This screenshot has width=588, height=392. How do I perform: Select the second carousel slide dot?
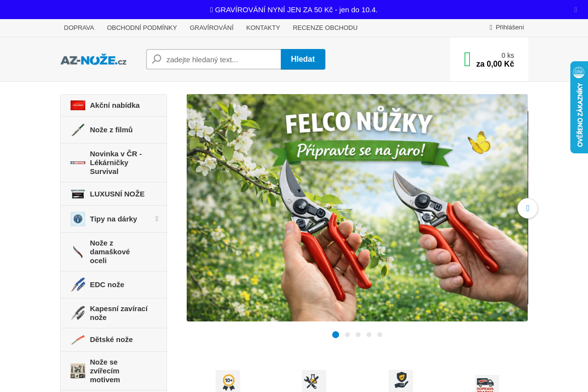coord(347,335)
